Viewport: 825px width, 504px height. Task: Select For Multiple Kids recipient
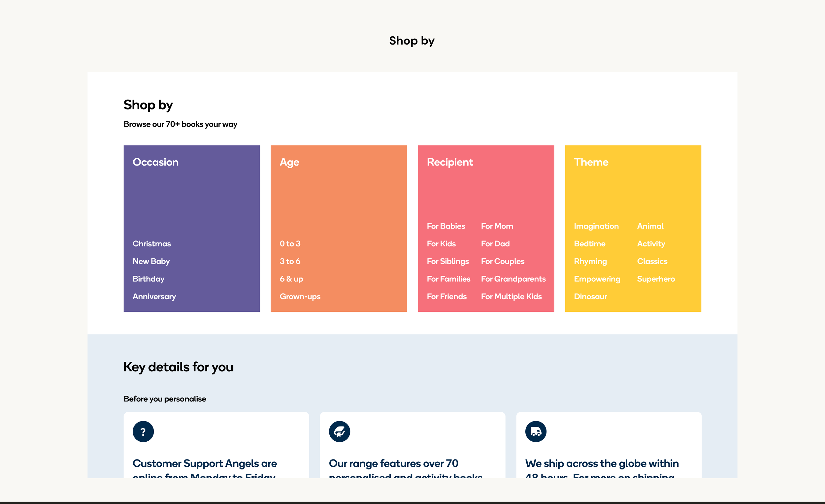[x=511, y=297]
